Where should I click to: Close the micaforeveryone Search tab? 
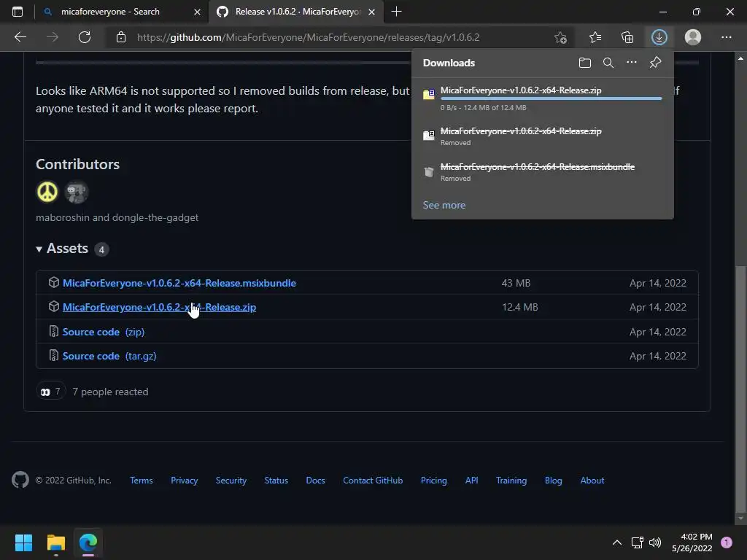click(x=197, y=12)
